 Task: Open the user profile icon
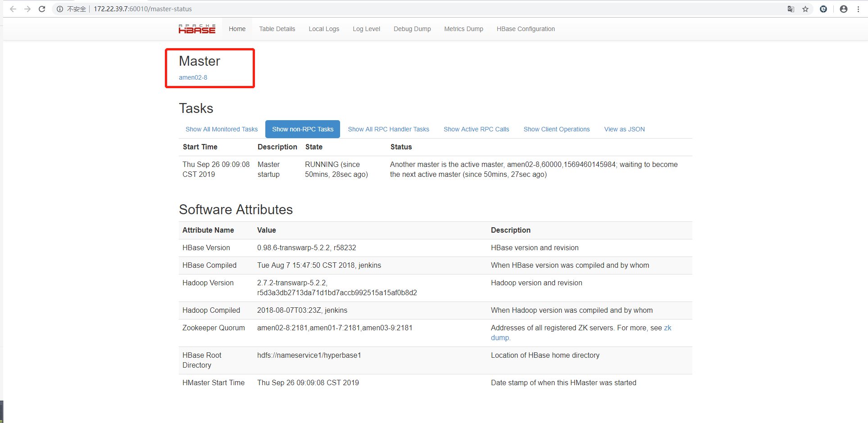[x=844, y=9]
